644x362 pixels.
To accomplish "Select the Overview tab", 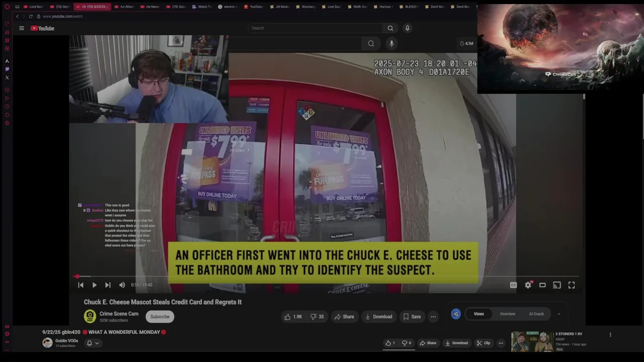I will coord(508,314).
